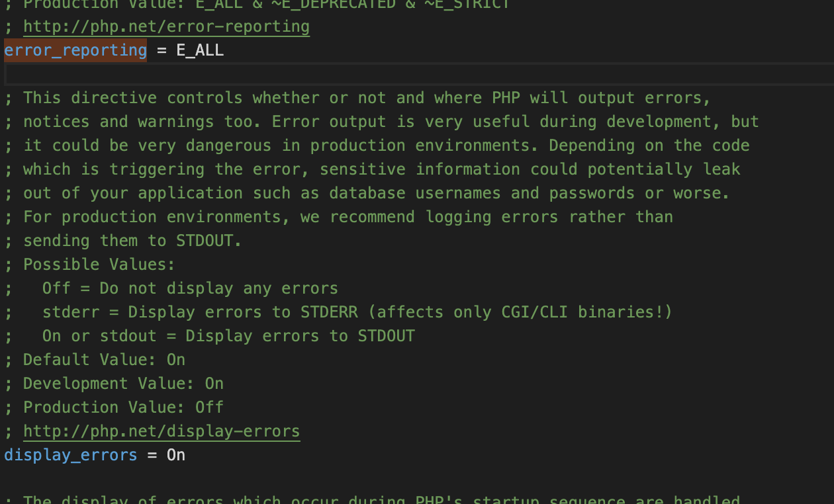Click 'This directive controls' comment line

point(357,98)
